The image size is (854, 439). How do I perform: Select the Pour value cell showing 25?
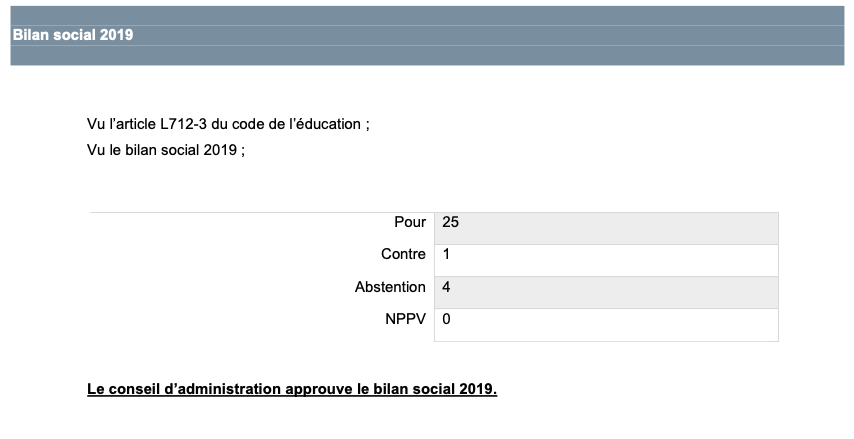pos(606,228)
